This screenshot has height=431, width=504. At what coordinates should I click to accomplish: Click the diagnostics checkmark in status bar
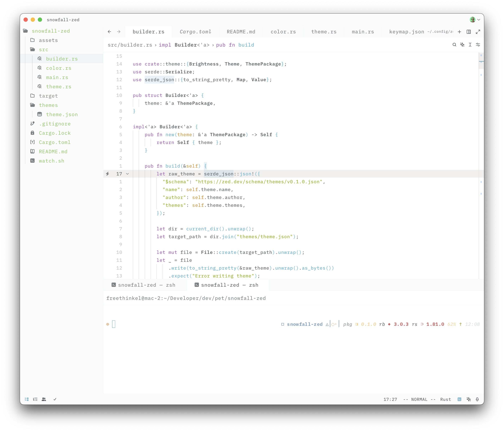coord(55,399)
